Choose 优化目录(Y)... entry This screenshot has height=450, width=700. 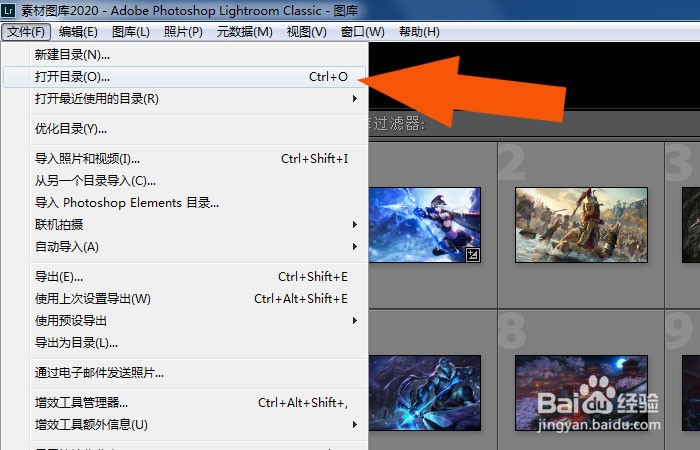(x=184, y=129)
